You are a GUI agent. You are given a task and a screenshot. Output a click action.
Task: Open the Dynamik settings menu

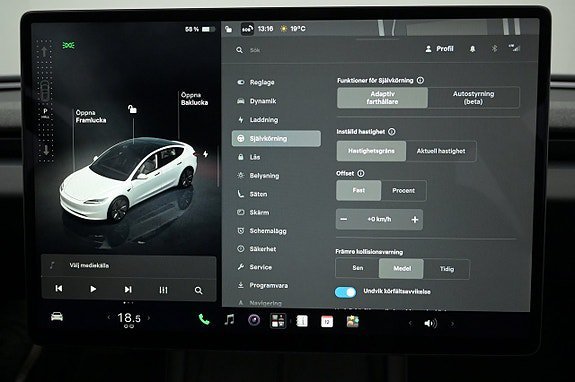coord(256,101)
